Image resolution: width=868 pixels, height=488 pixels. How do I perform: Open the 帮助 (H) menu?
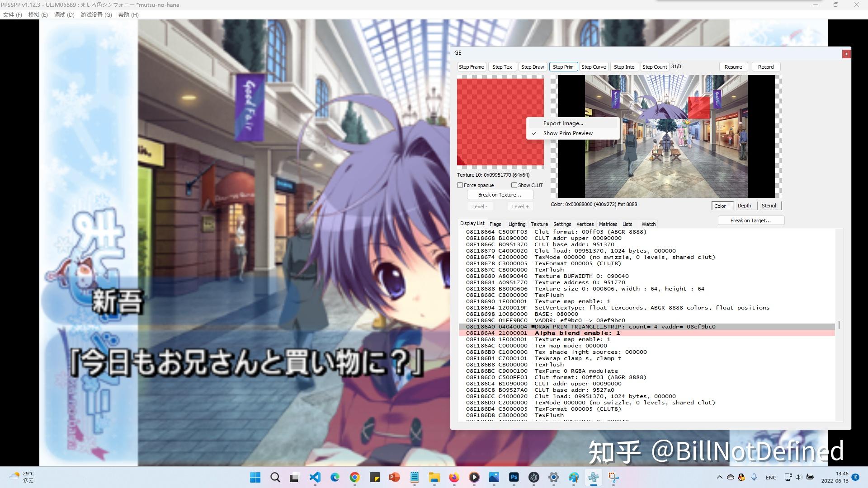pyautogui.click(x=128, y=15)
